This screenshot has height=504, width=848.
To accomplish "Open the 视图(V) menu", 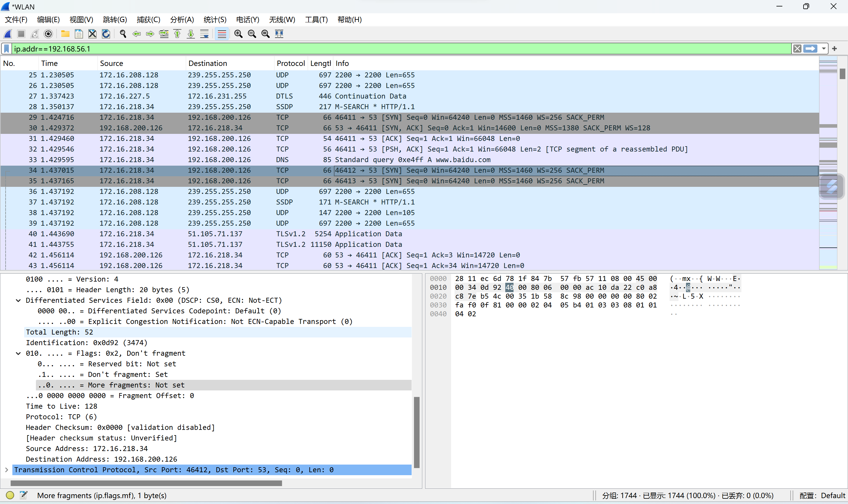I will point(81,20).
